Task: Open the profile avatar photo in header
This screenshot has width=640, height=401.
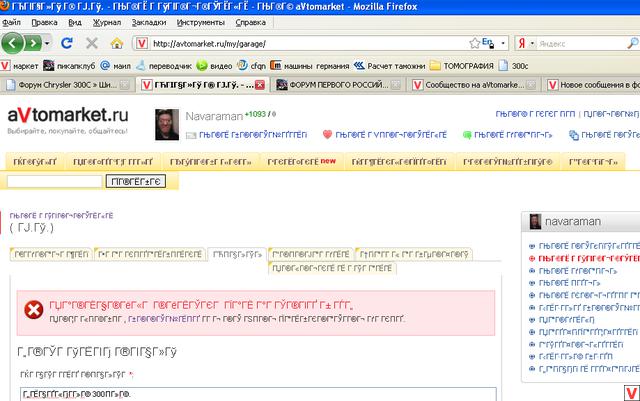Action: (x=167, y=125)
